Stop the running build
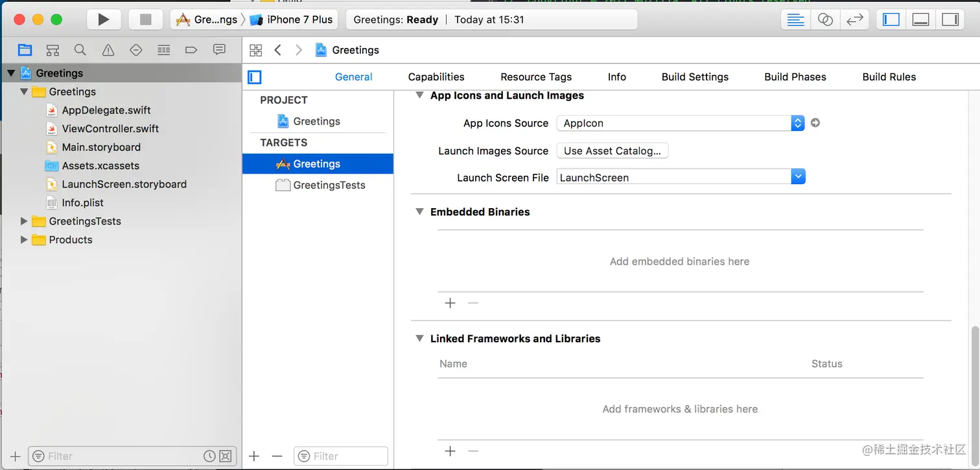This screenshot has height=470, width=980. click(x=145, y=19)
